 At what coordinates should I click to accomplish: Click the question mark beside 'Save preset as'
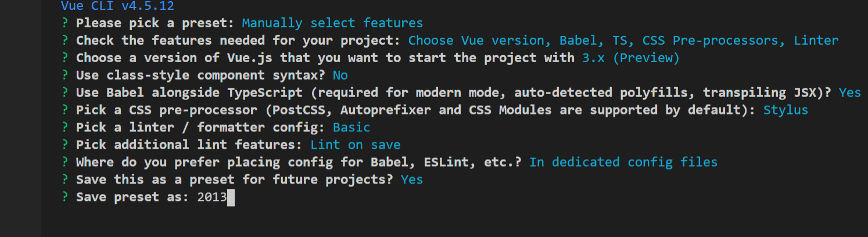tap(64, 198)
